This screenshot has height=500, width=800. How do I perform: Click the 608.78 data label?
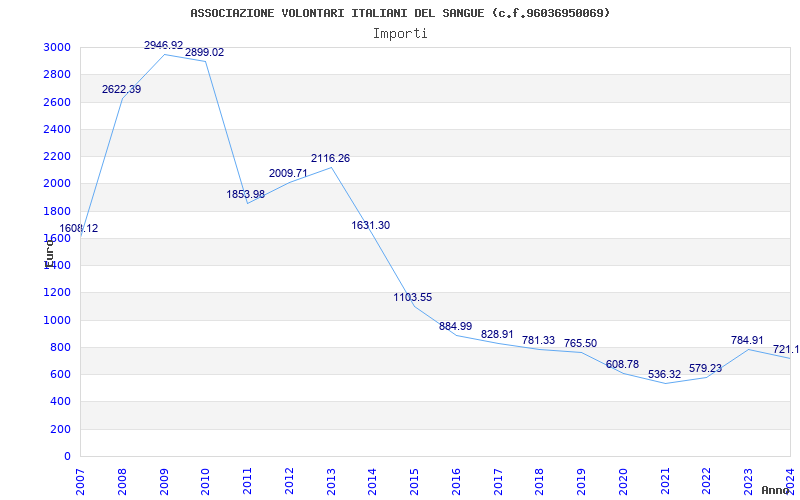(x=622, y=365)
